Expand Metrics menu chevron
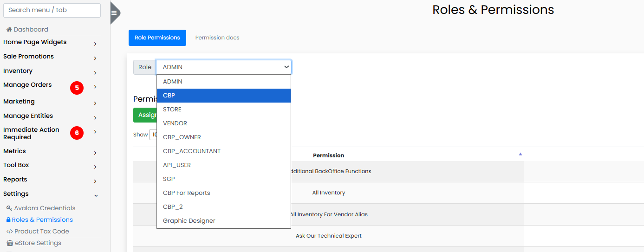644x252 pixels. 95,153
